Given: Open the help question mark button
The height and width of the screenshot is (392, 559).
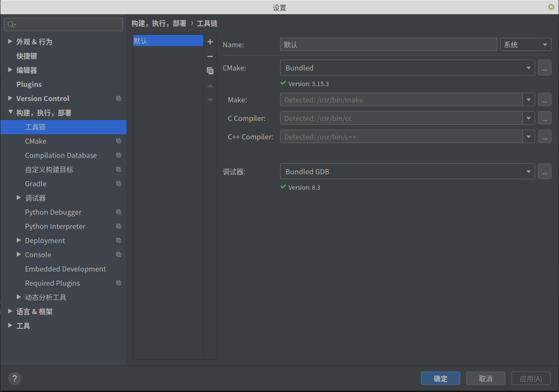Looking at the screenshot, I should [x=15, y=379].
